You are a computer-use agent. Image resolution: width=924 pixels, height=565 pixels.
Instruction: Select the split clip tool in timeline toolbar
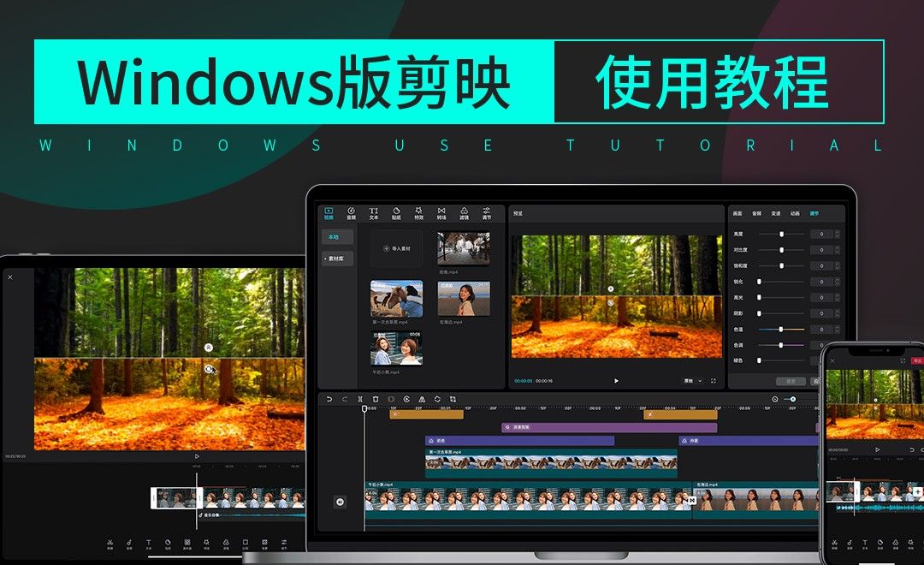click(x=360, y=399)
